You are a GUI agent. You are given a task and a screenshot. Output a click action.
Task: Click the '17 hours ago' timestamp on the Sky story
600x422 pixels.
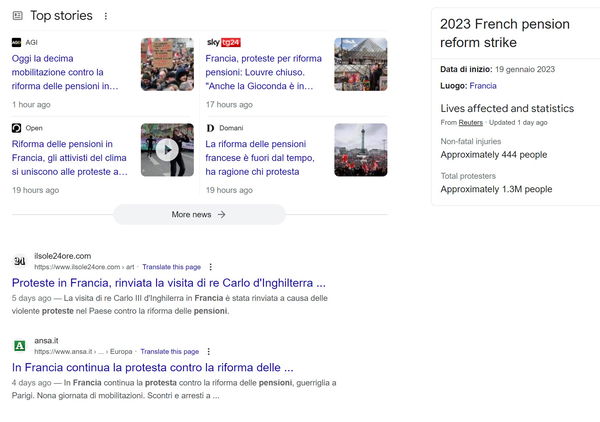click(229, 104)
